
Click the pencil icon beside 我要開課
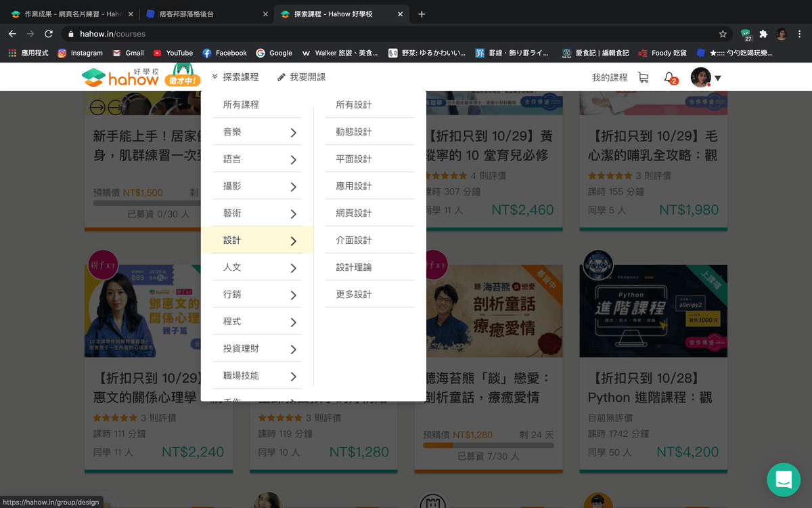(x=281, y=77)
